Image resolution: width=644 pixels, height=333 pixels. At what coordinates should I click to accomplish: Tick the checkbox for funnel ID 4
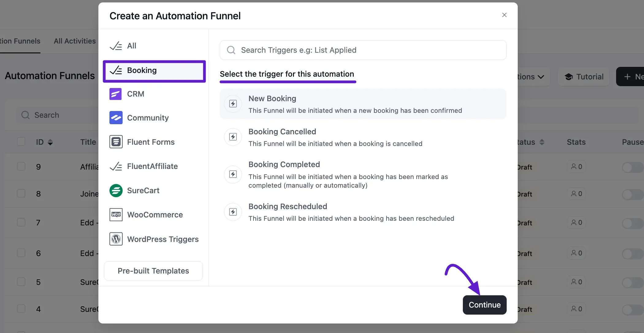point(21,309)
